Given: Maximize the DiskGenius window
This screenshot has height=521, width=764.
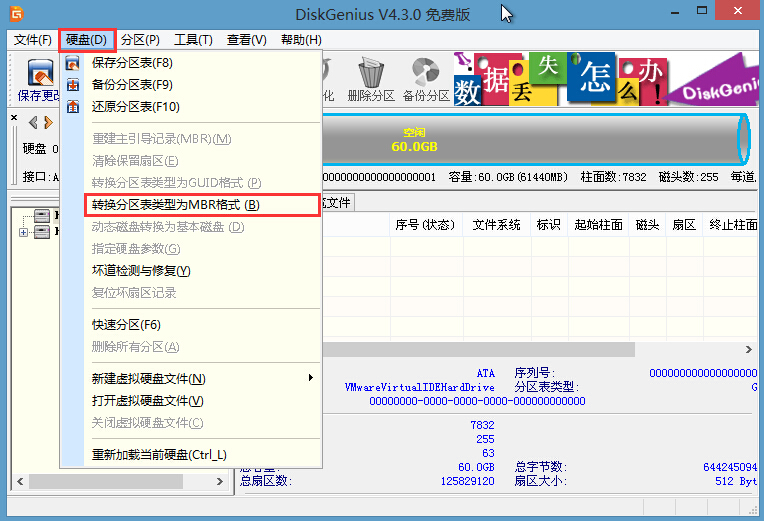Looking at the screenshot, I should click(702, 11).
